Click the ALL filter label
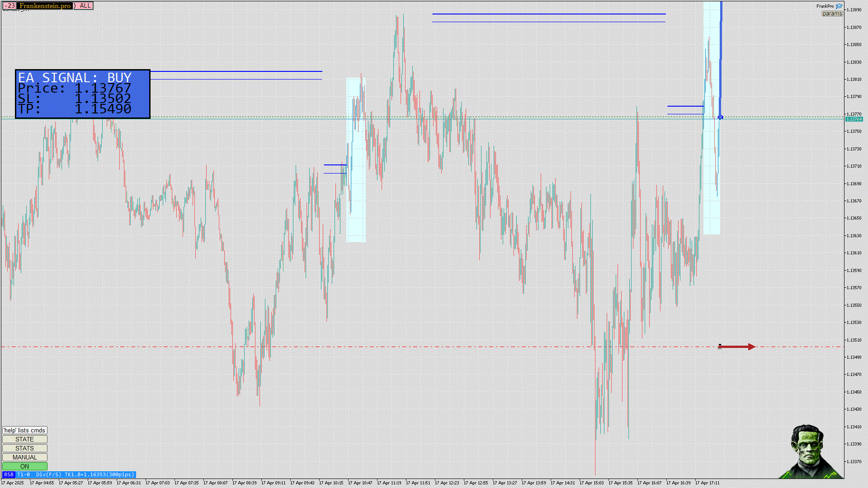 [x=85, y=6]
